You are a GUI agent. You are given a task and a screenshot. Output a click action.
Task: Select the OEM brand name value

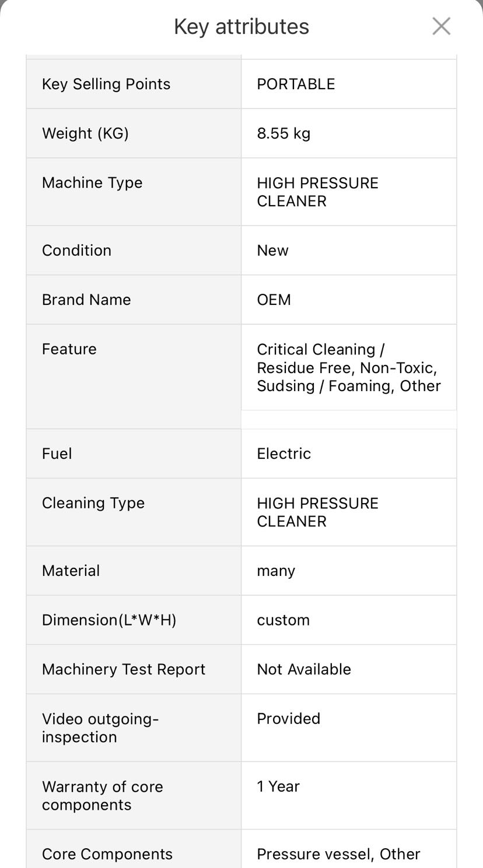point(274,300)
